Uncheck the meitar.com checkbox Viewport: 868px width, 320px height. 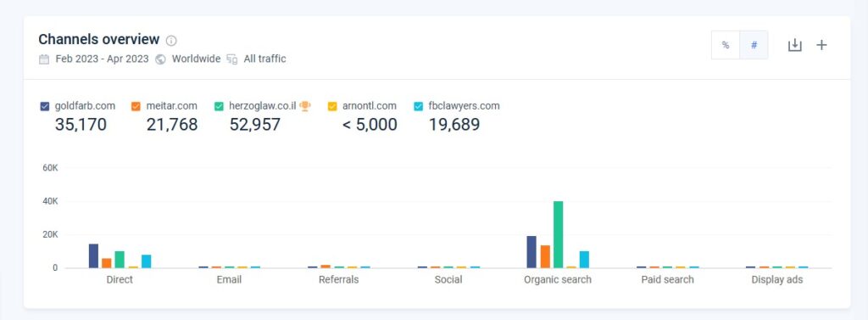136,106
